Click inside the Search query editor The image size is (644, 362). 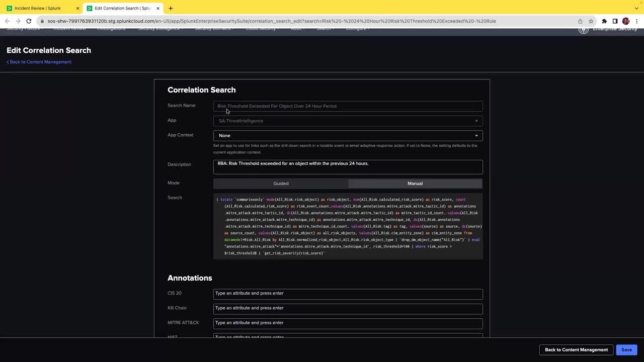tap(348, 226)
